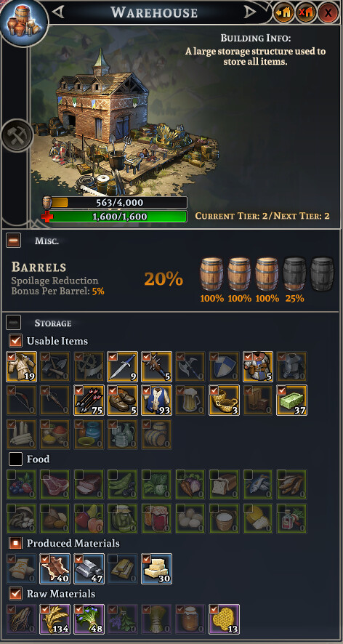343x644 pixels.
Task: Click the honeycomb item showing 13
Action: pos(225,619)
